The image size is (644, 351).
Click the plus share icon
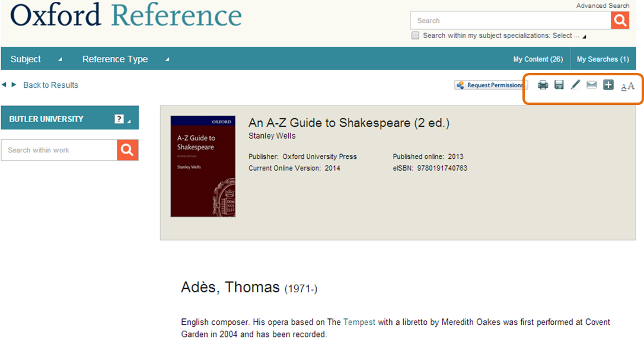(608, 85)
